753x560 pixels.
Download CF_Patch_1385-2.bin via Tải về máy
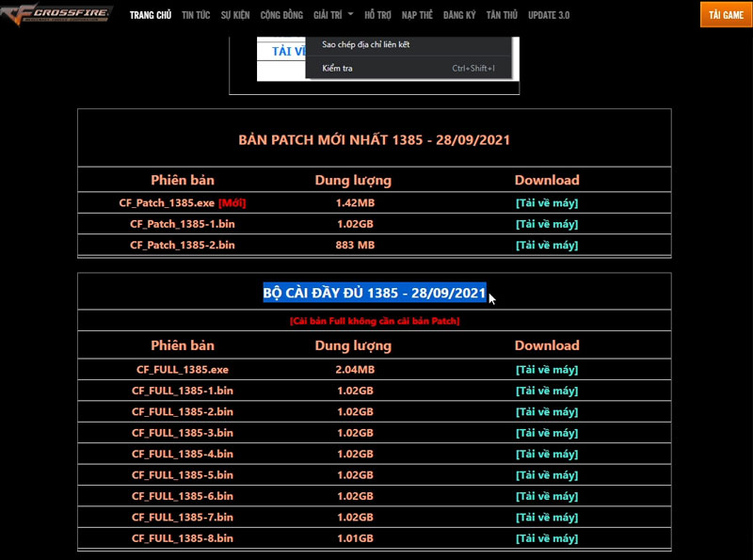click(x=546, y=245)
